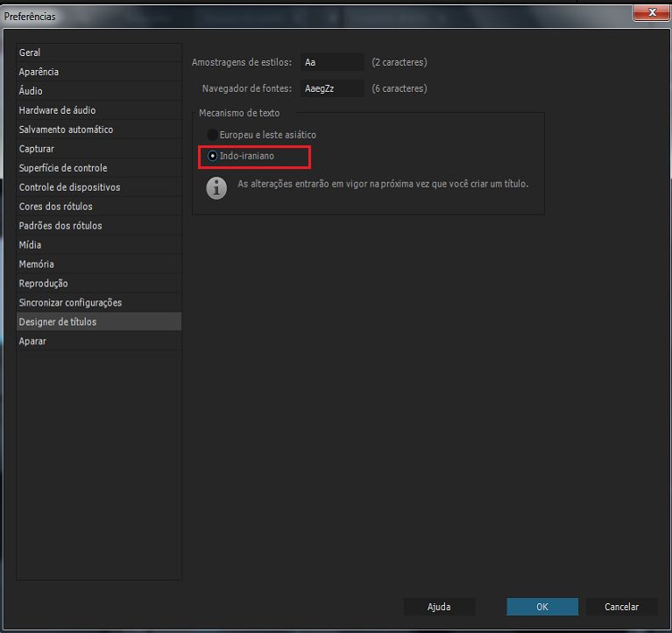Go to Controle de dispositivos
The image size is (672, 633).
click(99, 187)
